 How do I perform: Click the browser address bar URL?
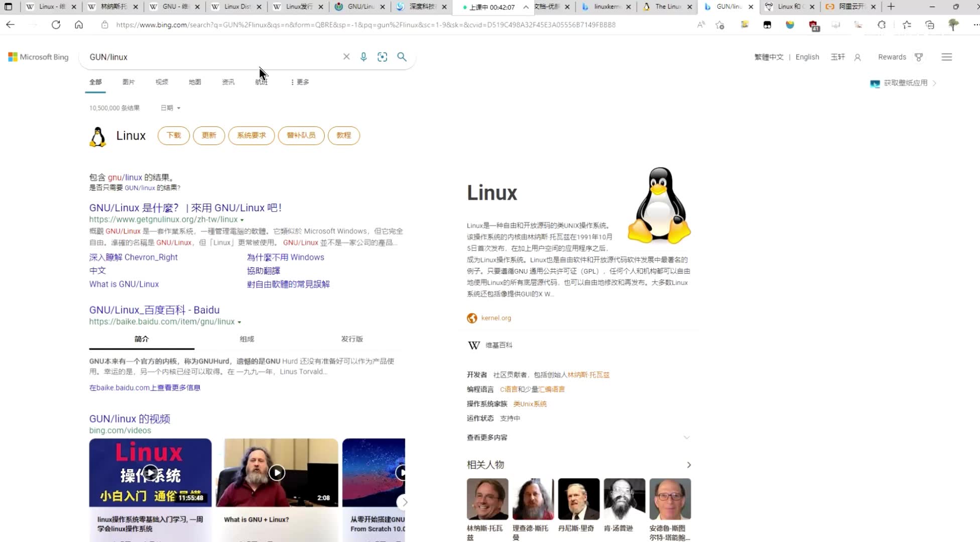(365, 25)
